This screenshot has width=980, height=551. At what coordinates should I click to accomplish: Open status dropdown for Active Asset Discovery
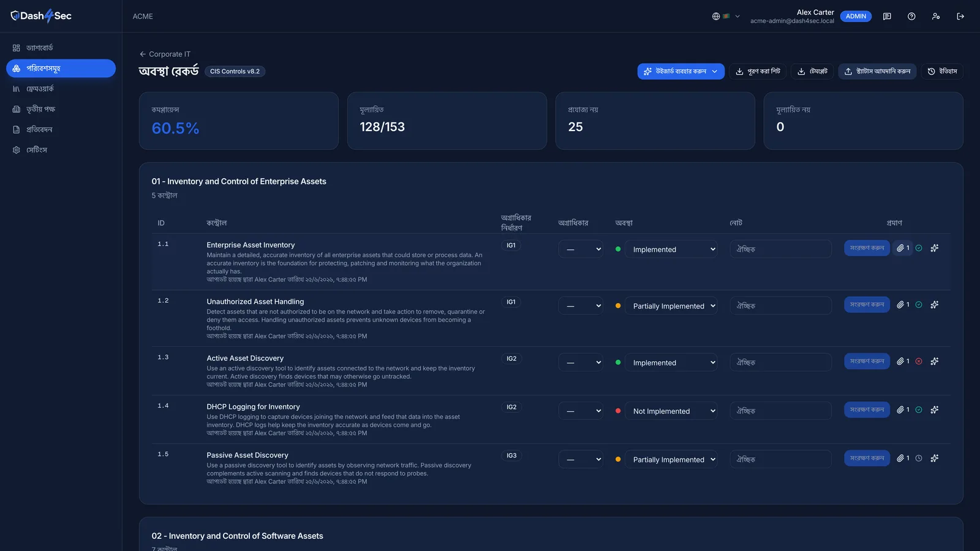671,362
